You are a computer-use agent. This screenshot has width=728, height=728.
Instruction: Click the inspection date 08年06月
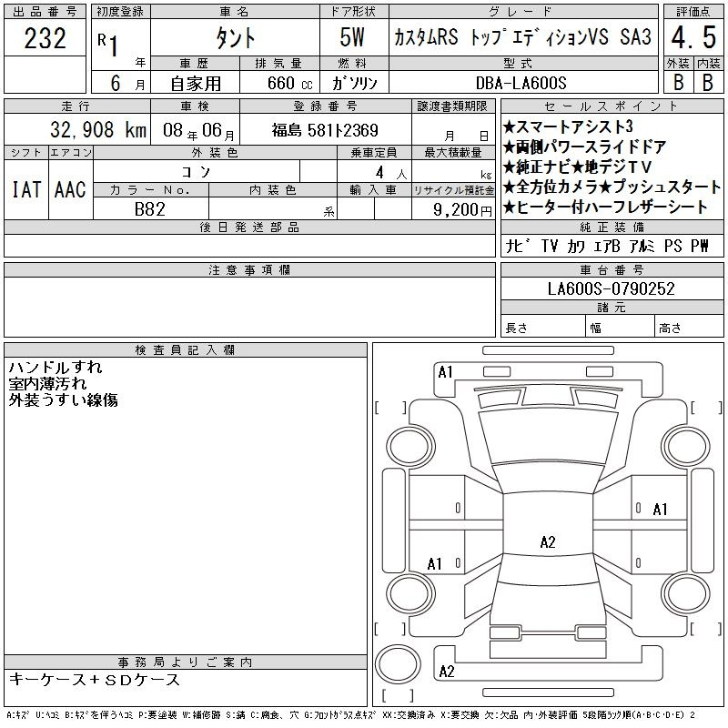(198, 130)
